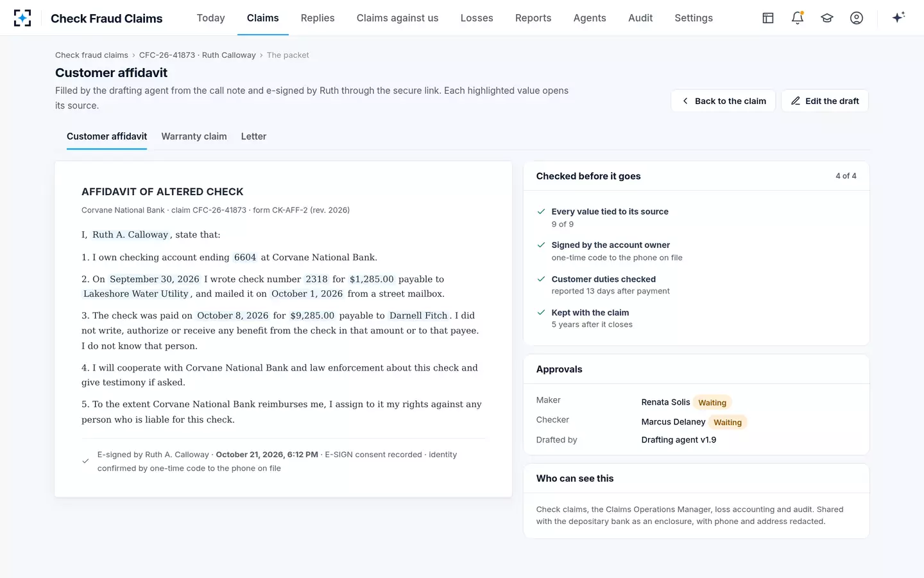Screen dimensions: 924x578
Task: Click Edit the draft button
Action: pyautogui.click(x=825, y=101)
